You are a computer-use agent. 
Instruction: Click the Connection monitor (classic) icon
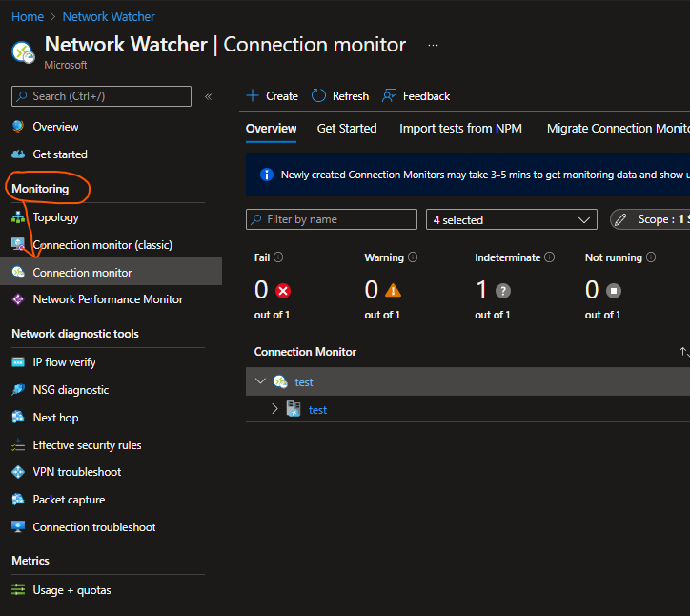18,244
